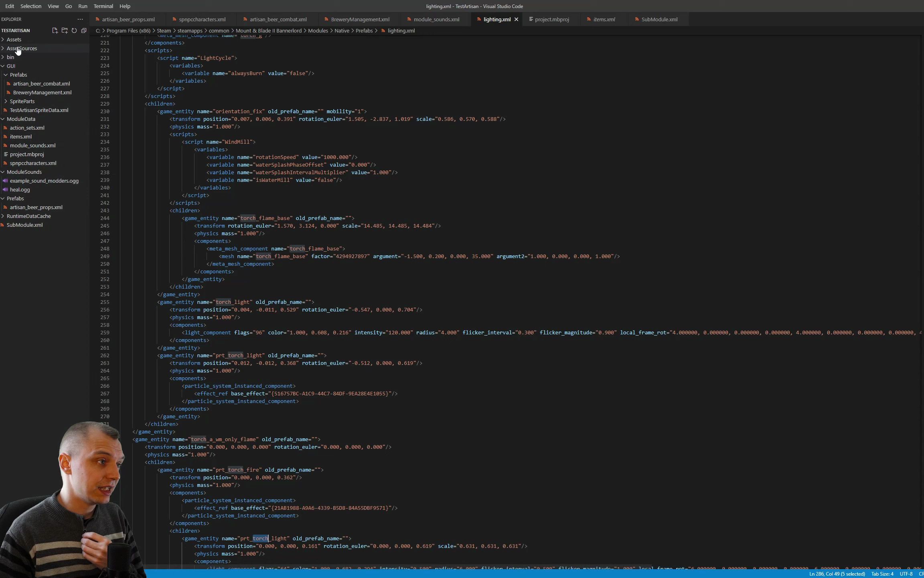This screenshot has height=578, width=924.
Task: Open Explorer views and more actions menu
Action: [80, 19]
